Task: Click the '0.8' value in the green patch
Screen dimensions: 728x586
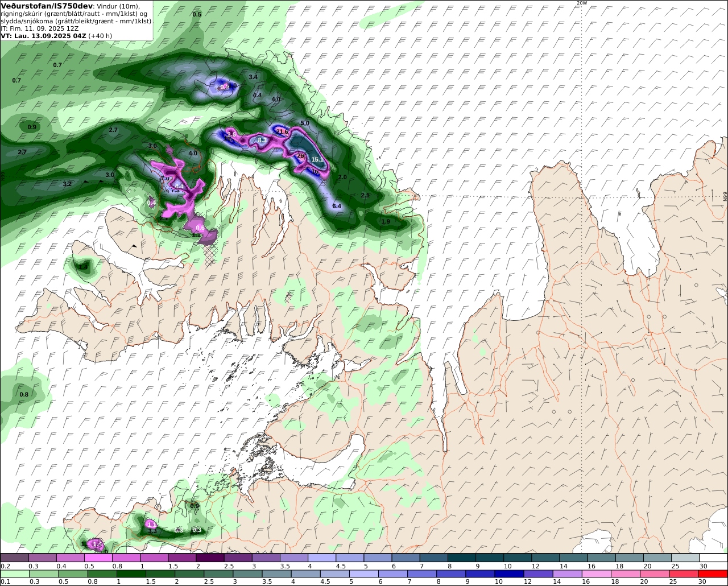Action: click(24, 394)
